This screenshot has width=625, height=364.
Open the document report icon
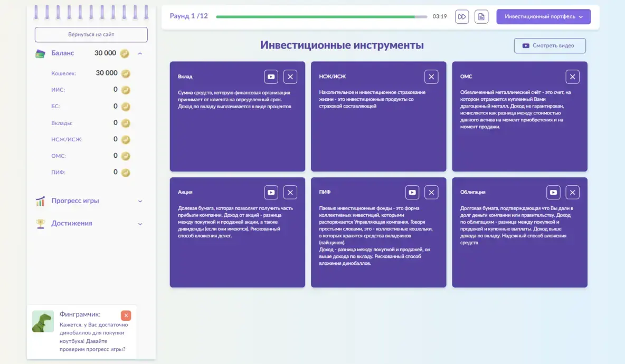(481, 17)
